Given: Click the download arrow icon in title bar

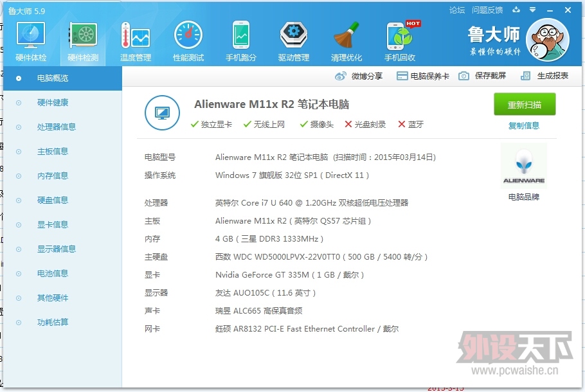Looking at the screenshot, I should click(x=516, y=10).
